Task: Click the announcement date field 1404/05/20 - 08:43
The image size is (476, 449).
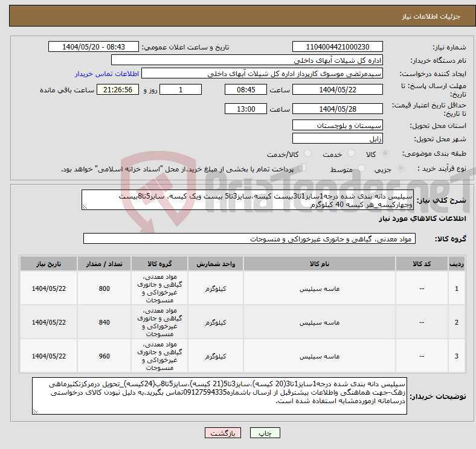Action: point(94,46)
